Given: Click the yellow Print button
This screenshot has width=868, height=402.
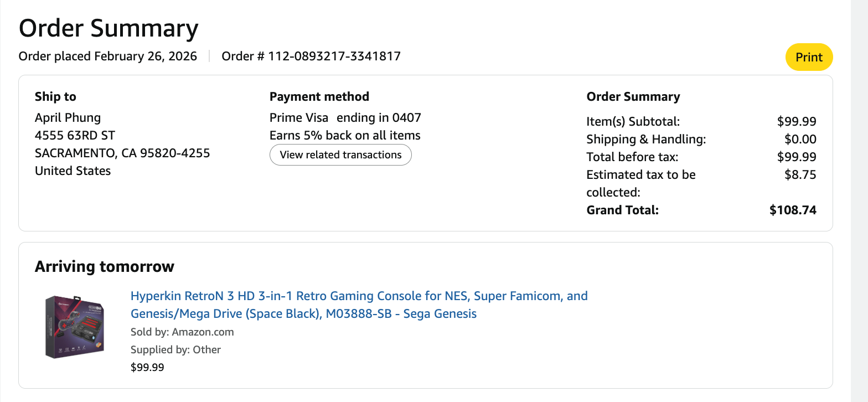Looking at the screenshot, I should (809, 57).
